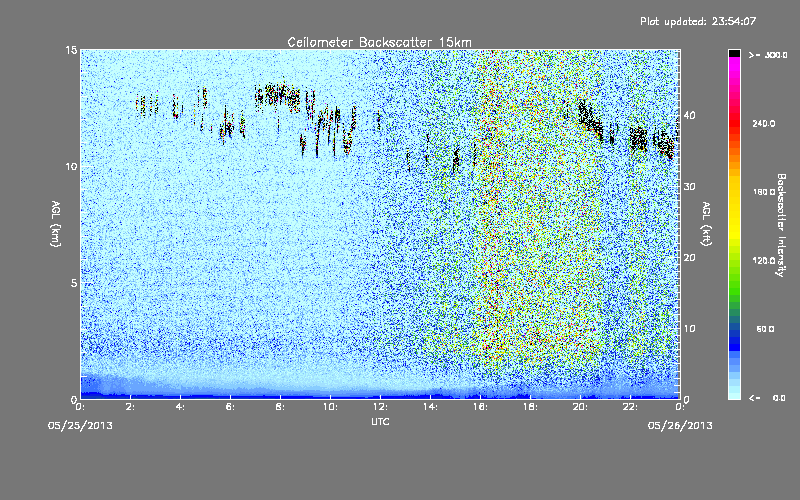Click the 'Plot updated: 23:54:07' timestamp
This screenshot has height=500, width=800.
[698, 21]
